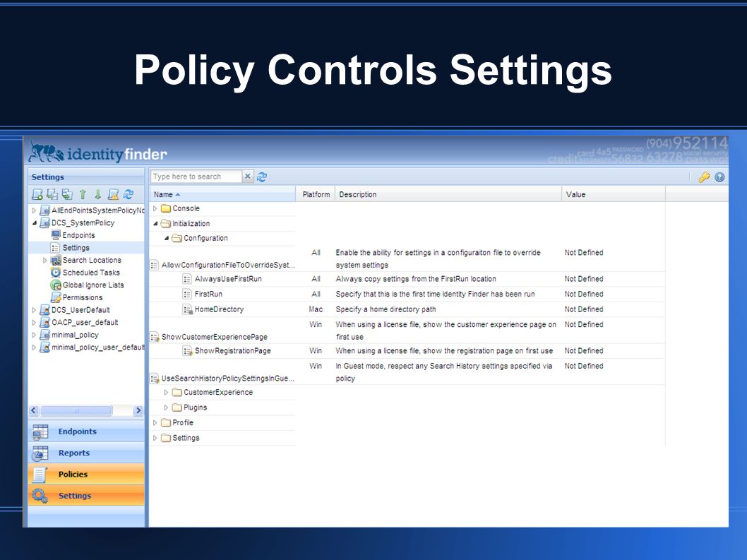
Task: Refresh settings list next to search box
Action: click(x=262, y=177)
